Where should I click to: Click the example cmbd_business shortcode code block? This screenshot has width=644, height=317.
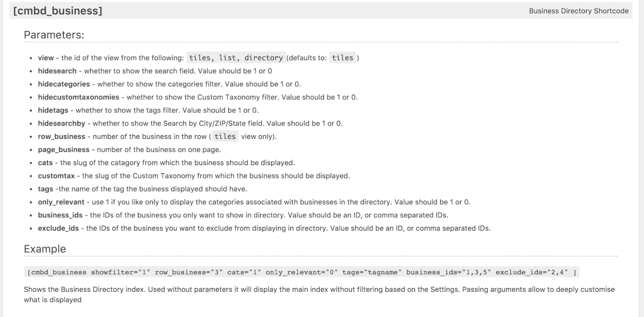[301, 272]
